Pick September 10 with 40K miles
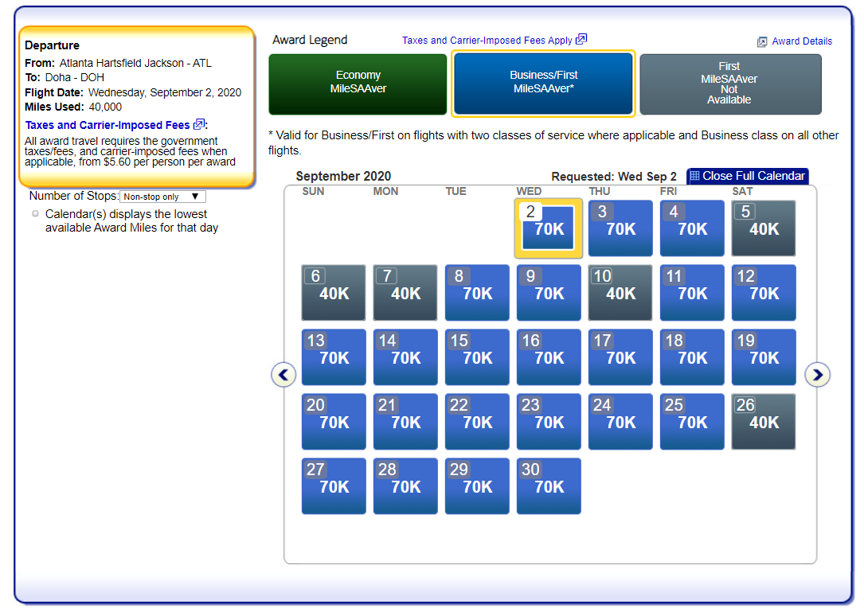The width and height of the screenshot is (864, 616). click(620, 293)
